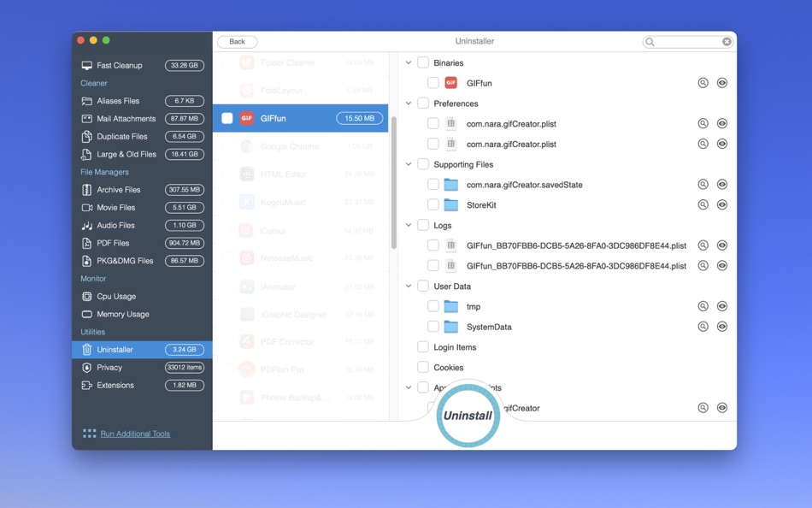Click the round Uninstall button
This screenshot has width=812, height=508.
coord(468,416)
